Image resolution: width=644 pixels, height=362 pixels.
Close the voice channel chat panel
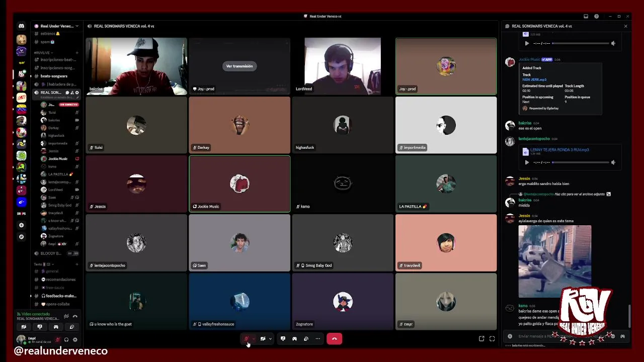point(625,26)
